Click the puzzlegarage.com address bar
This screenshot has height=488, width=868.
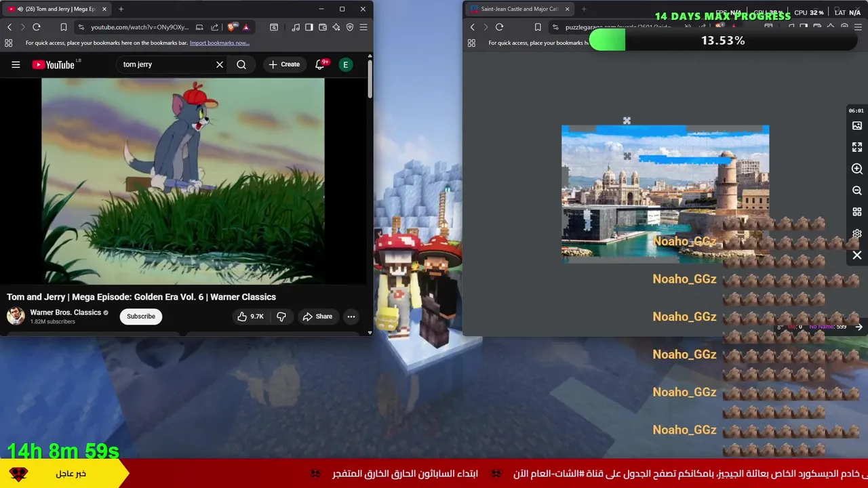(617, 27)
